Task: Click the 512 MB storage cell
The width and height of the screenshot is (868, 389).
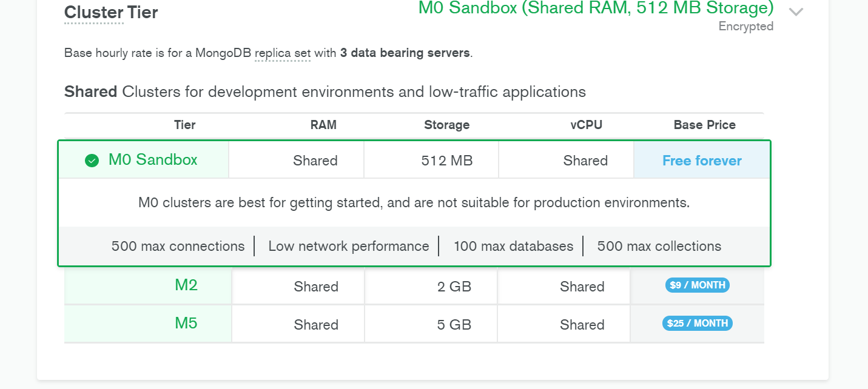Action: pos(446,161)
